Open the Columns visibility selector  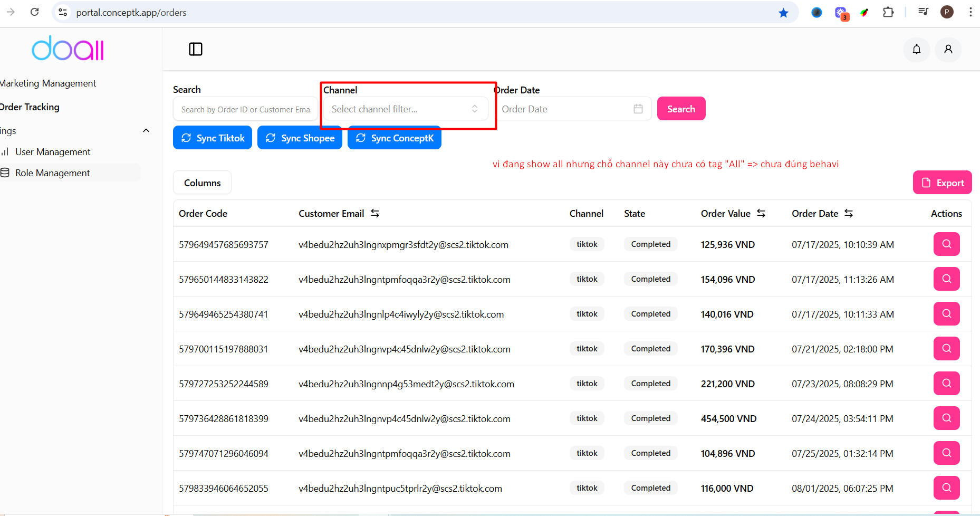[x=202, y=183]
